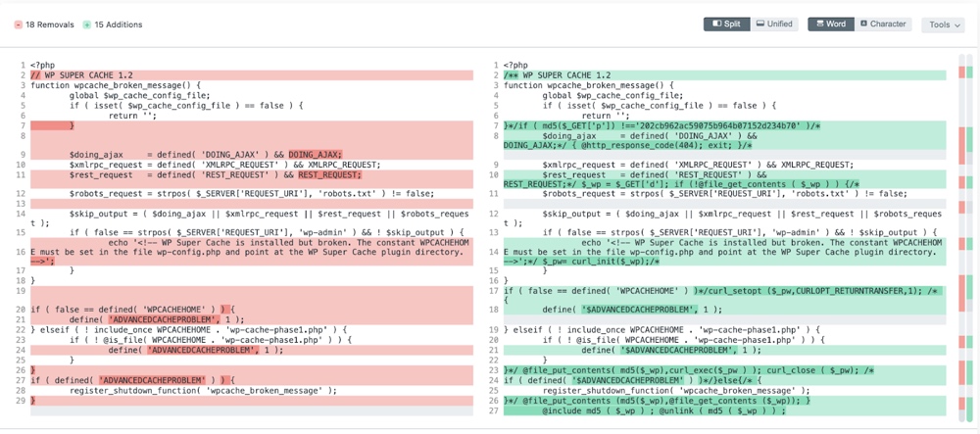Click the Character diff mode icon

[x=863, y=24]
